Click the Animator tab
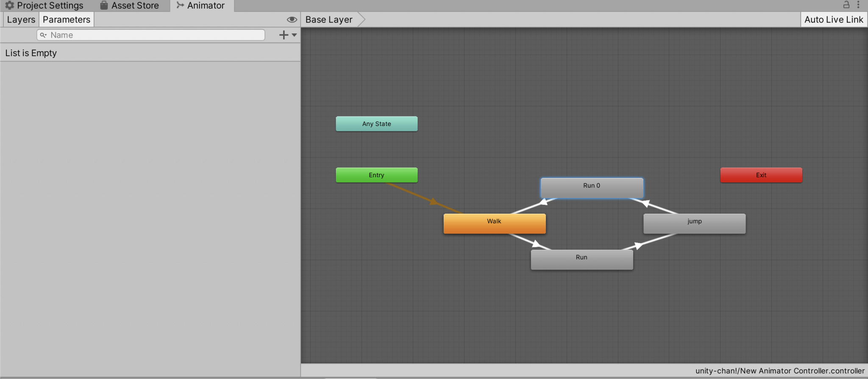868x379 pixels. click(x=202, y=6)
